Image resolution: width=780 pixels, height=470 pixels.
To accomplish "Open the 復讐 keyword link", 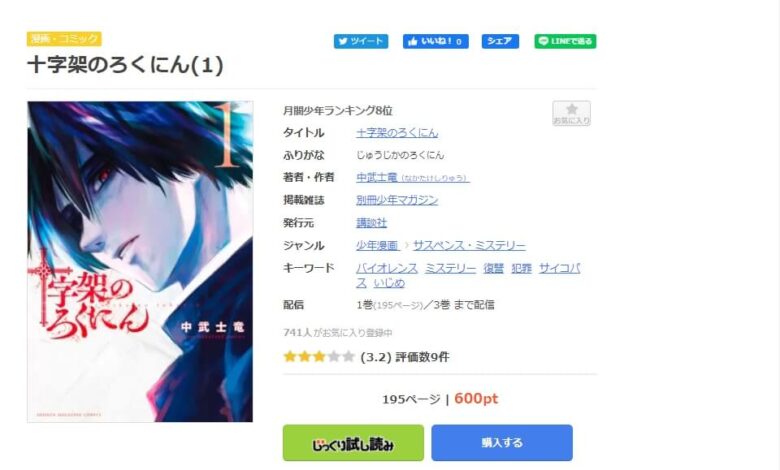I will click(493, 269).
